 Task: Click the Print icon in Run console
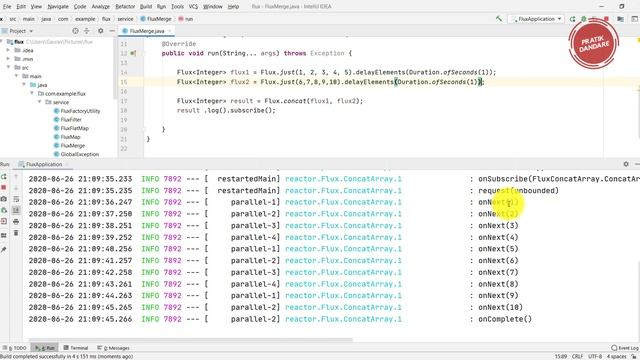click(16, 222)
